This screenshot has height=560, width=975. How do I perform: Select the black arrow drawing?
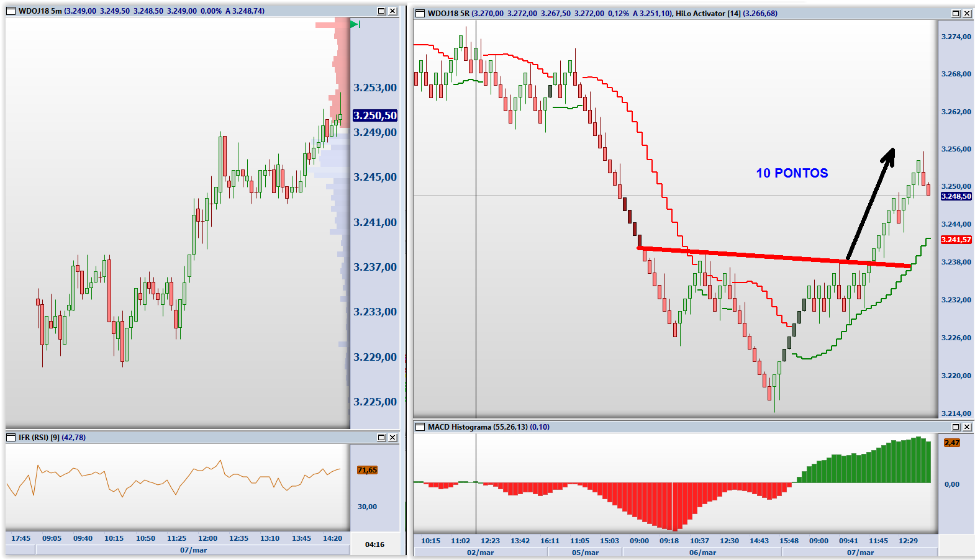pyautogui.click(x=871, y=204)
